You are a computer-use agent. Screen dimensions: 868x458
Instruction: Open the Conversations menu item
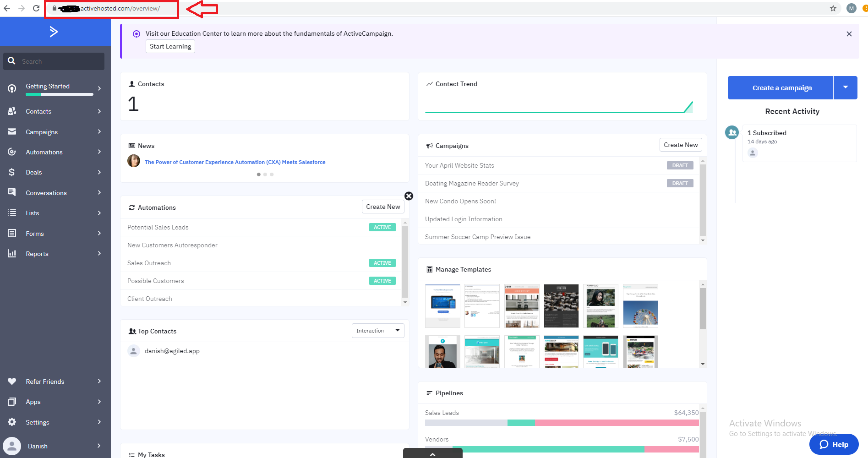[46, 193]
